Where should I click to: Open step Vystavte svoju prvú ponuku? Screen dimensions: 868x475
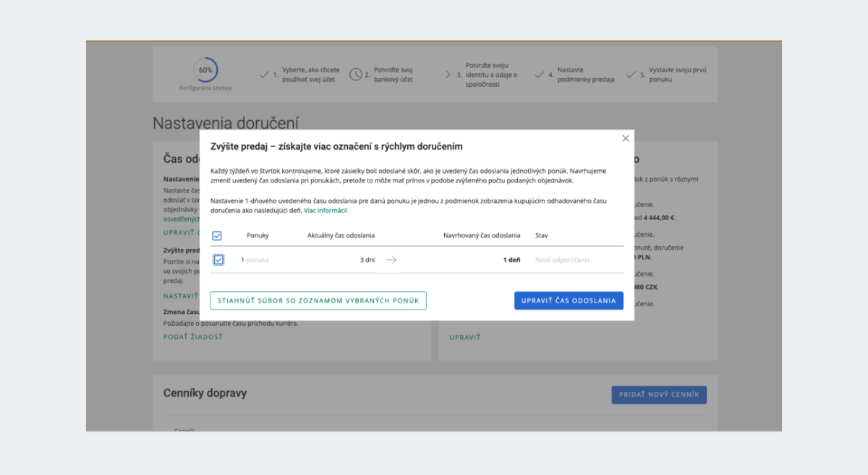click(678, 75)
